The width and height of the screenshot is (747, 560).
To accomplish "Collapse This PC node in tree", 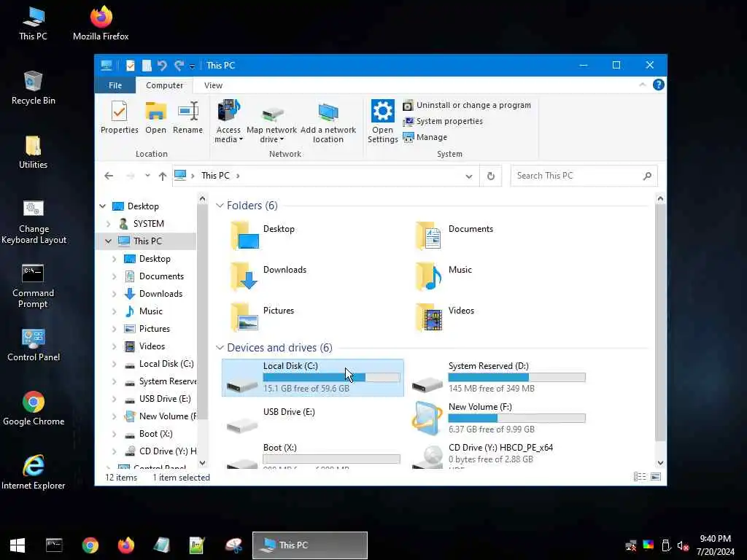I will pos(109,241).
